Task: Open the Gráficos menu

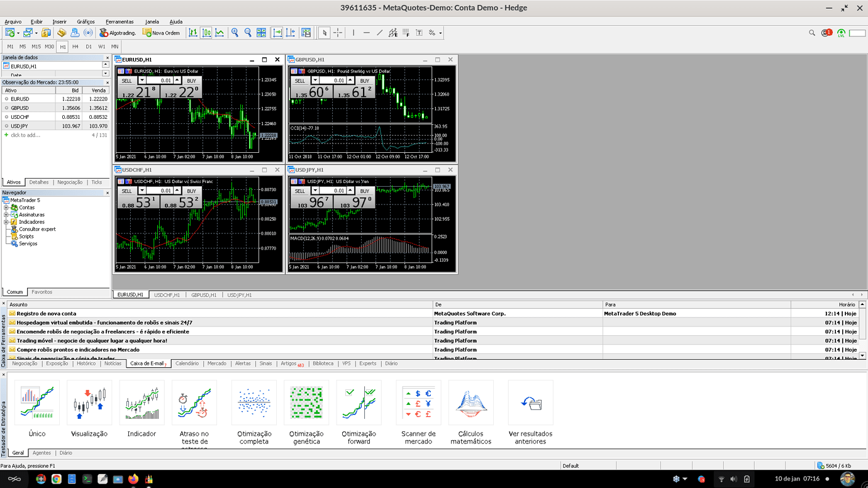Action: click(x=86, y=22)
